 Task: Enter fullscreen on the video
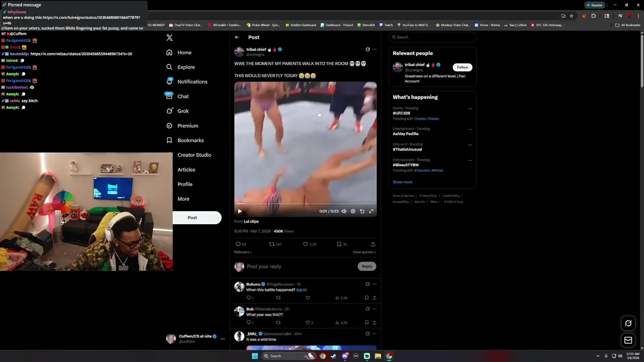371,211
